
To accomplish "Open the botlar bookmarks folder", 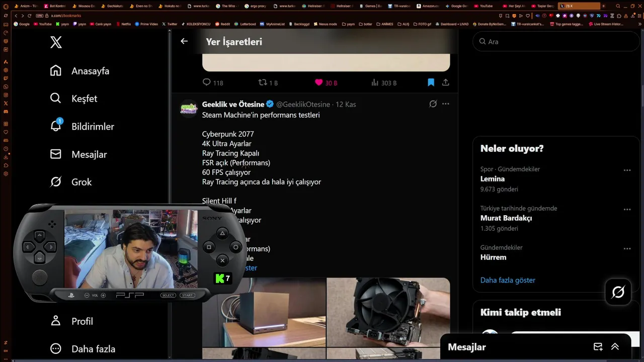I will pyautogui.click(x=365, y=24).
